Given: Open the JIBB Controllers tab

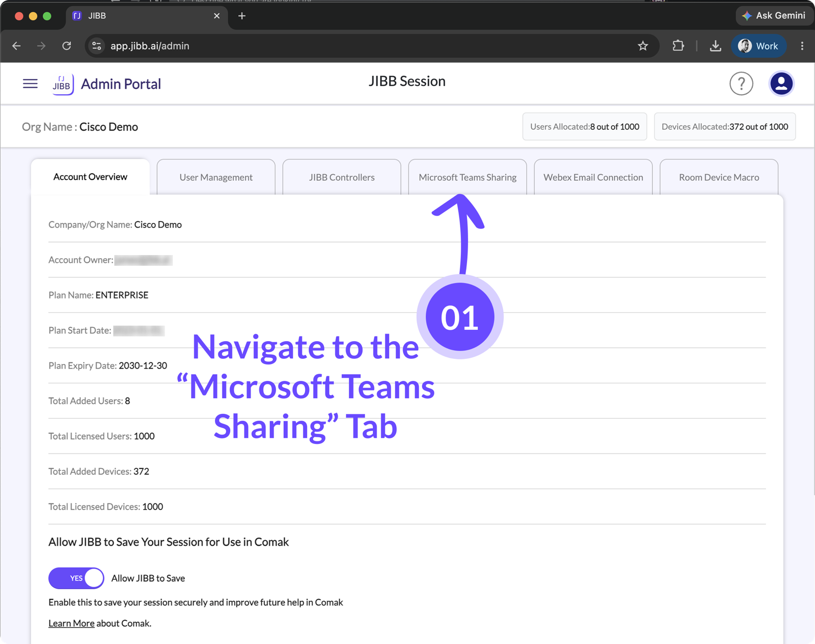Looking at the screenshot, I should pyautogui.click(x=342, y=177).
